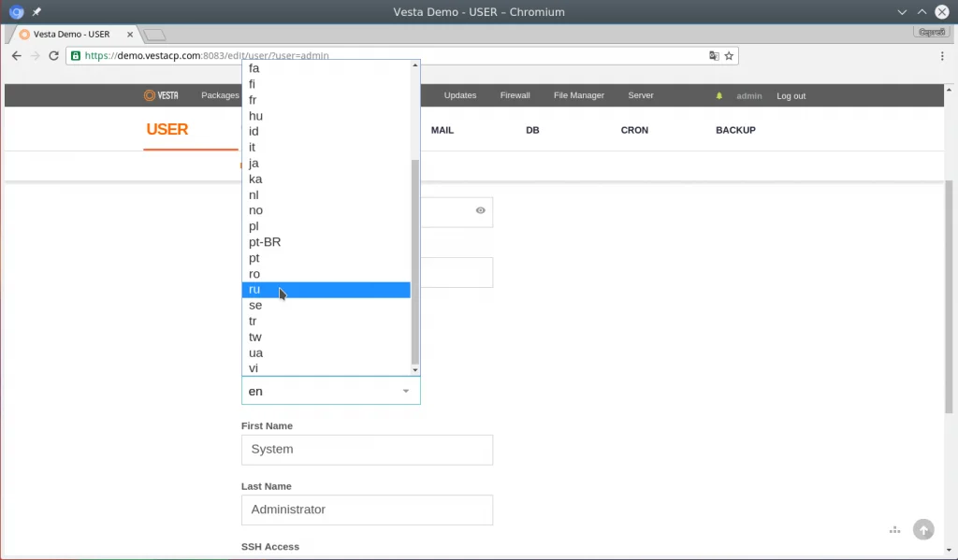Select language option fr
The height and width of the screenshot is (560, 958).
click(x=327, y=100)
